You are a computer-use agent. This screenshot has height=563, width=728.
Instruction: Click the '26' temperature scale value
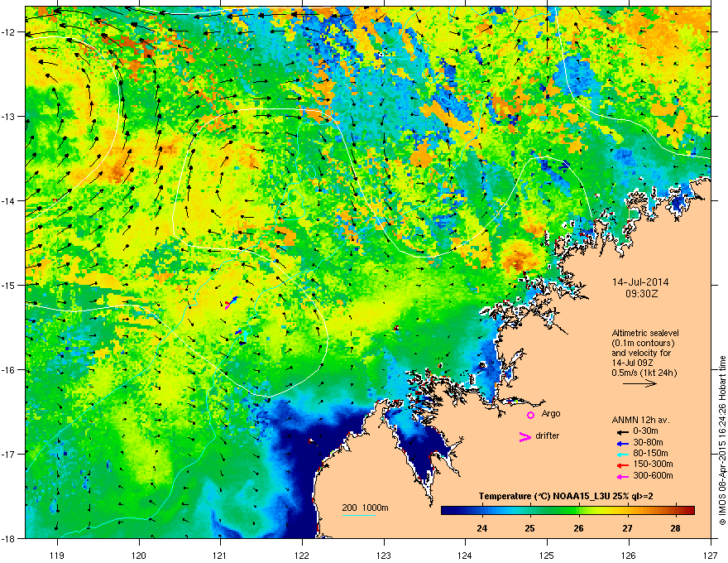pyautogui.click(x=578, y=528)
